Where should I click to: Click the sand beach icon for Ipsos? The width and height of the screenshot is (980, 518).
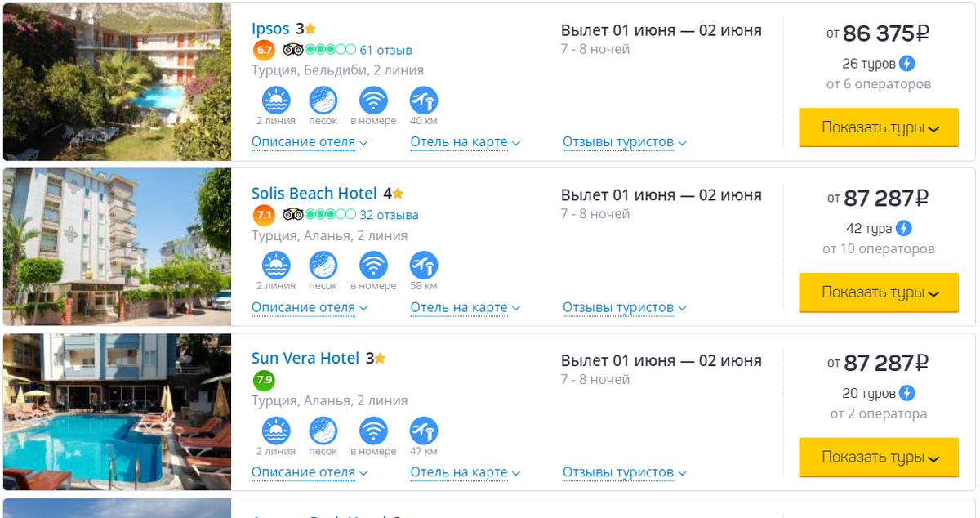[x=323, y=100]
